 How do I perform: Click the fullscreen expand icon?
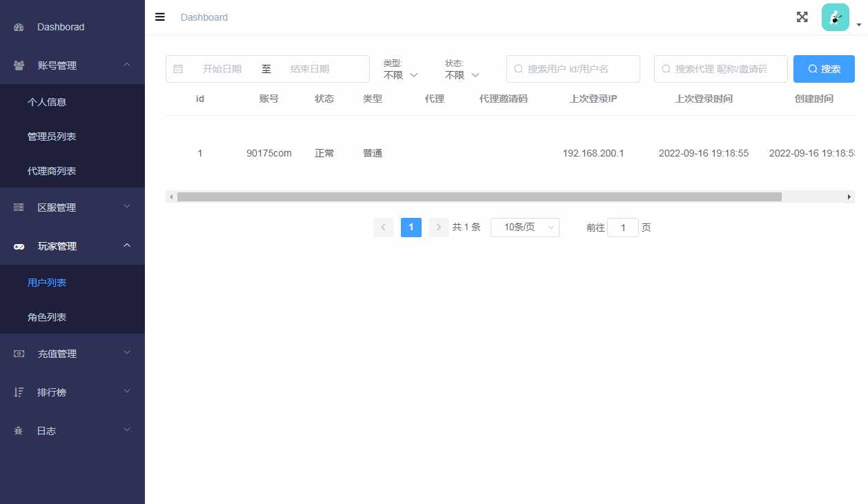point(802,17)
